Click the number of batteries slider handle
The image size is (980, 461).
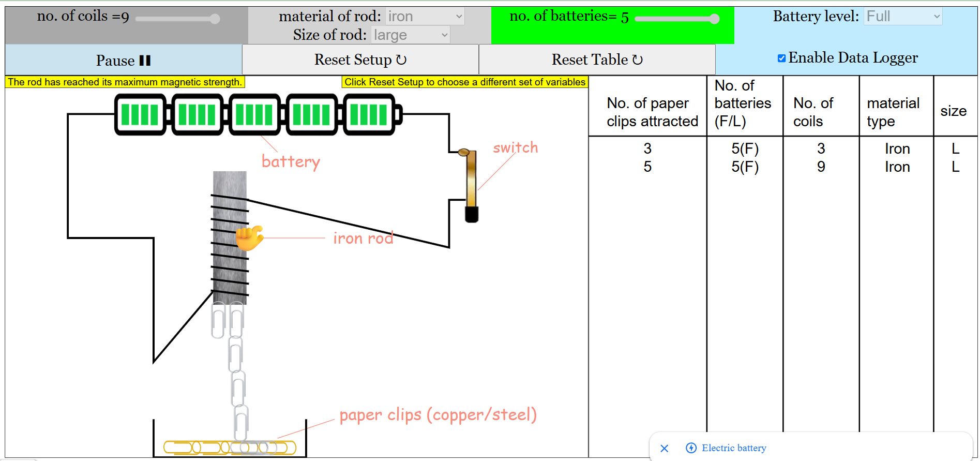coord(714,19)
